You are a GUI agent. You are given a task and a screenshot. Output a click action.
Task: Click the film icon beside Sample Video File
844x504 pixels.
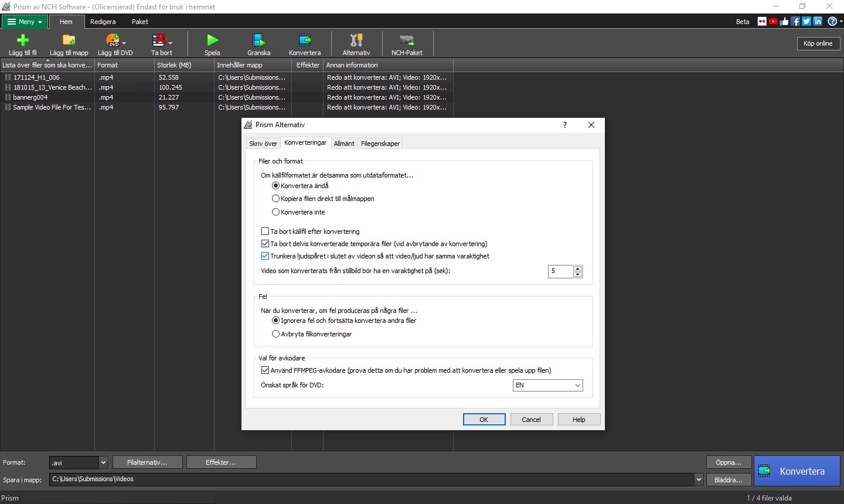coord(8,107)
